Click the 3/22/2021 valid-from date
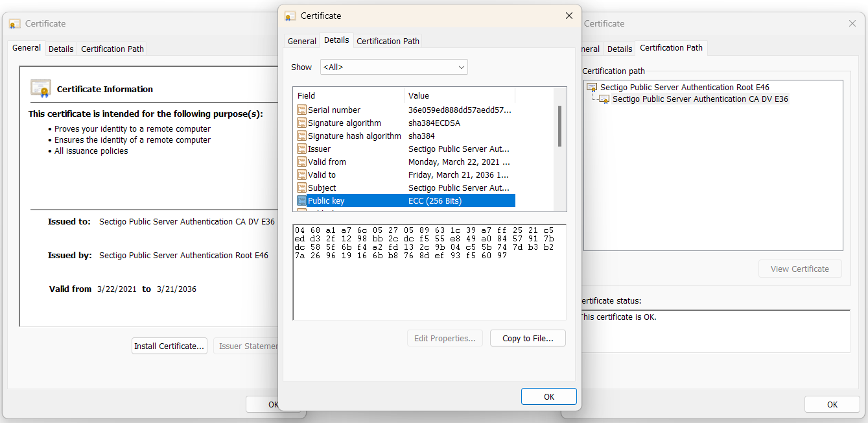The height and width of the screenshot is (423, 868). click(x=117, y=289)
